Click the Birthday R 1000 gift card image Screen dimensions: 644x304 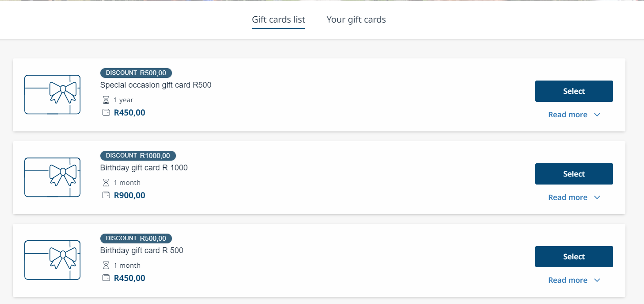click(x=52, y=177)
